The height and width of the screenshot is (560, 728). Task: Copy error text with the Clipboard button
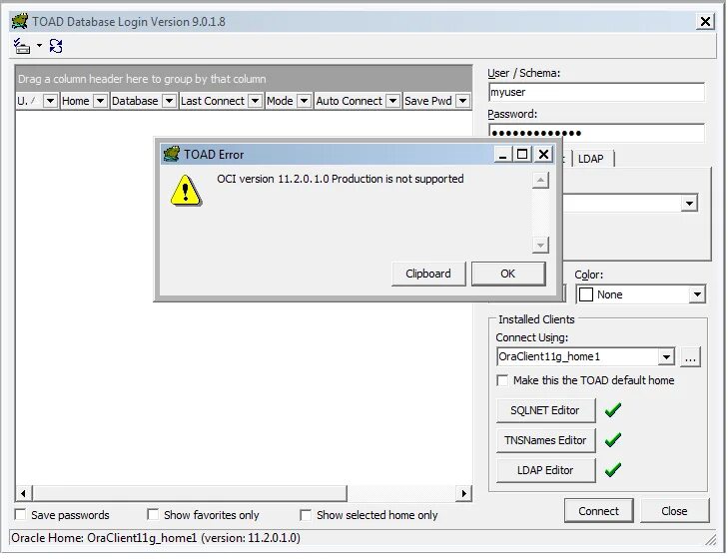pyautogui.click(x=428, y=274)
